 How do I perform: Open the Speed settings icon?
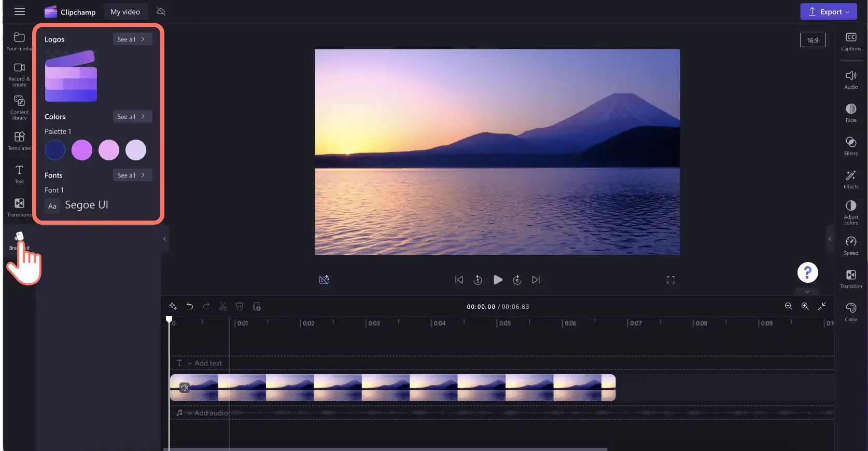point(851,245)
